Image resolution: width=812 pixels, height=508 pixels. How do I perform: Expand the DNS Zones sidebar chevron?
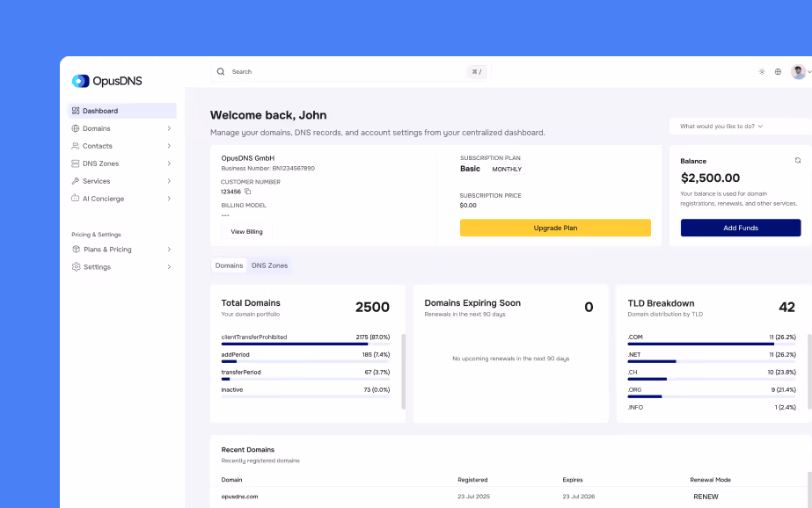(169, 163)
